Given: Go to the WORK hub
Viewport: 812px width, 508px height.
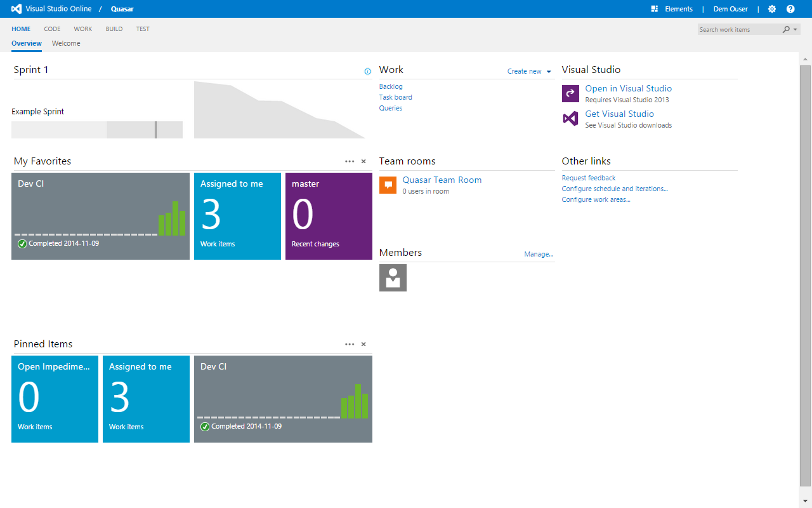Looking at the screenshot, I should [83, 29].
